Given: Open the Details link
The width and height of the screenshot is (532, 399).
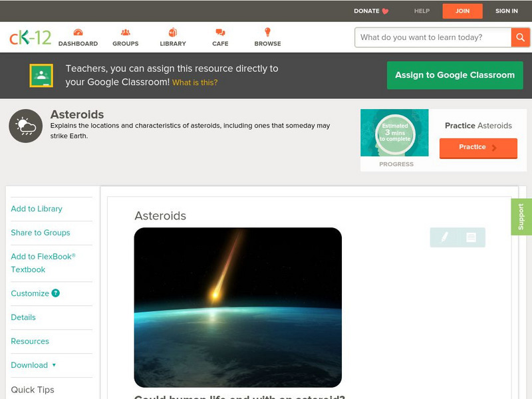Looking at the screenshot, I should (x=23, y=317).
